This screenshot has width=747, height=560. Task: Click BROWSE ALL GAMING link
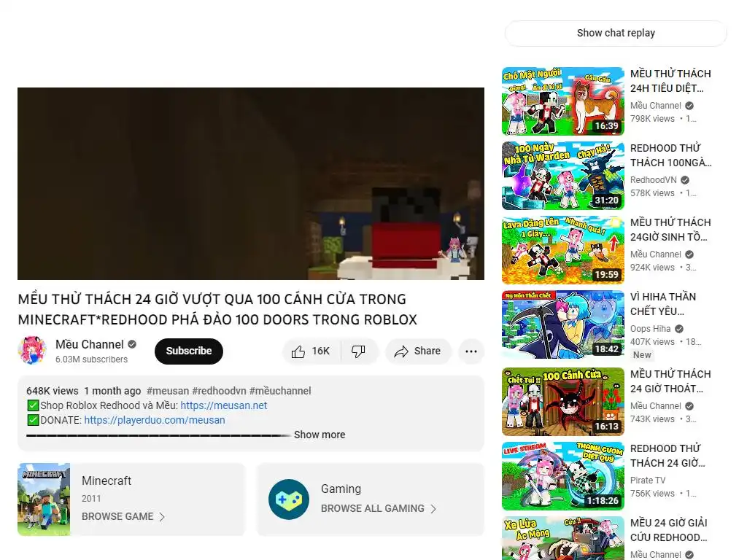(373, 508)
